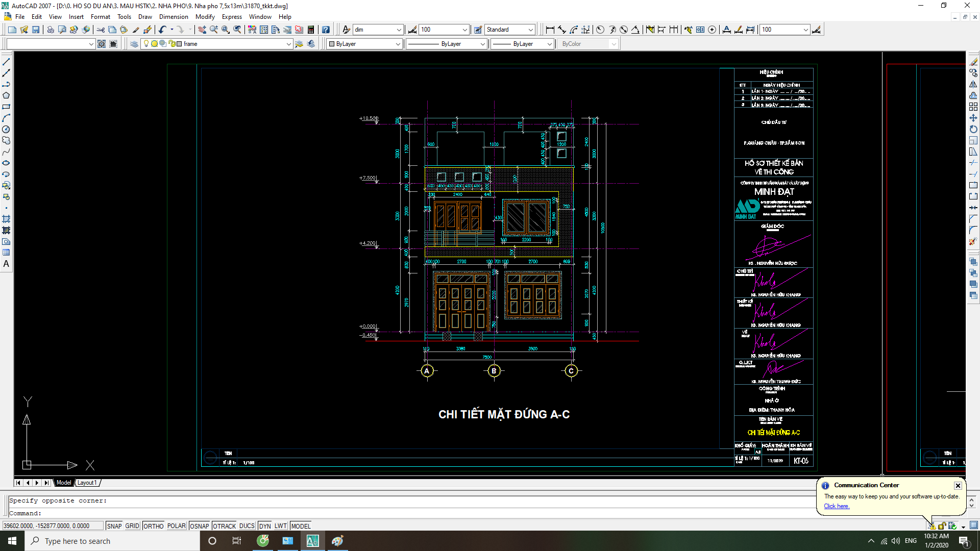Select the Move tool in Modify toolbar
Screen dimensions: 980x551
(973, 118)
